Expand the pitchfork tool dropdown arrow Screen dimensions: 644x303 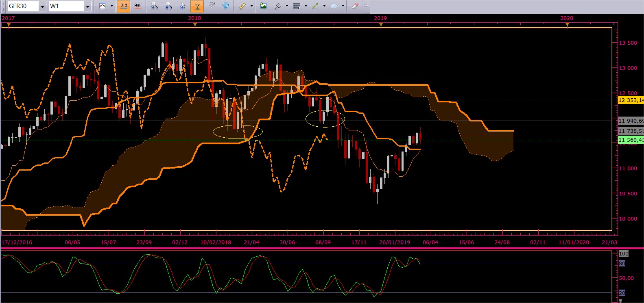coord(287,6)
